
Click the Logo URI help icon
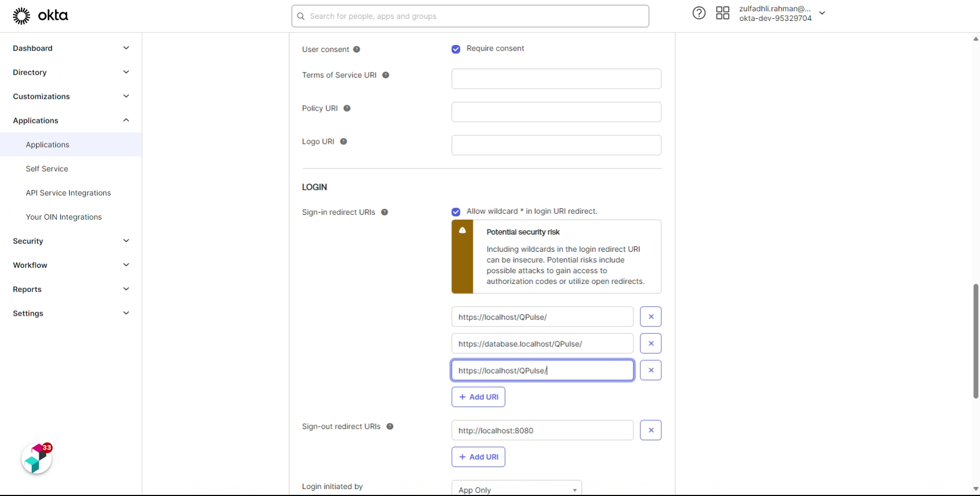[x=344, y=142]
